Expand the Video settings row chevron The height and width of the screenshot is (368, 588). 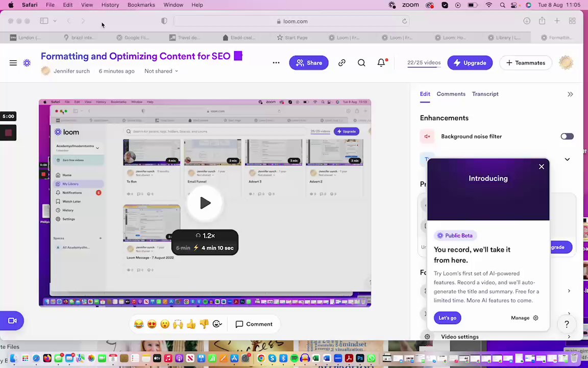569,337
